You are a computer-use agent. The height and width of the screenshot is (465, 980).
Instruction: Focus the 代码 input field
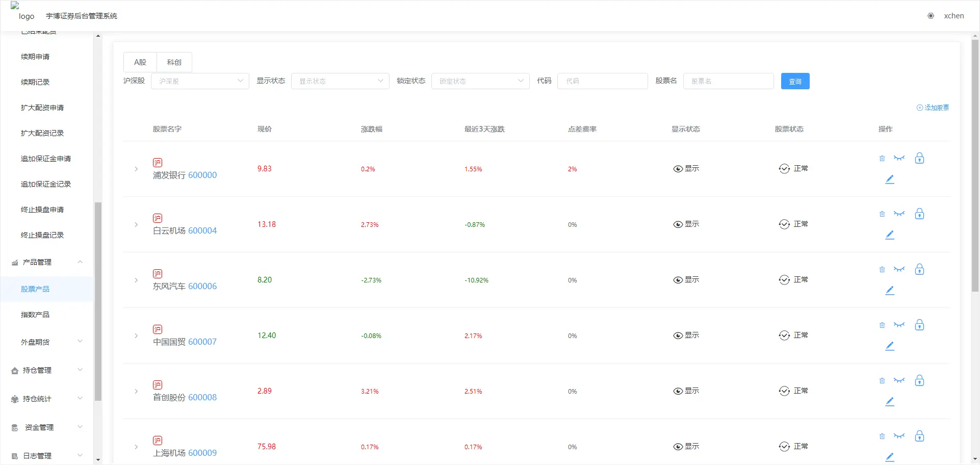602,81
